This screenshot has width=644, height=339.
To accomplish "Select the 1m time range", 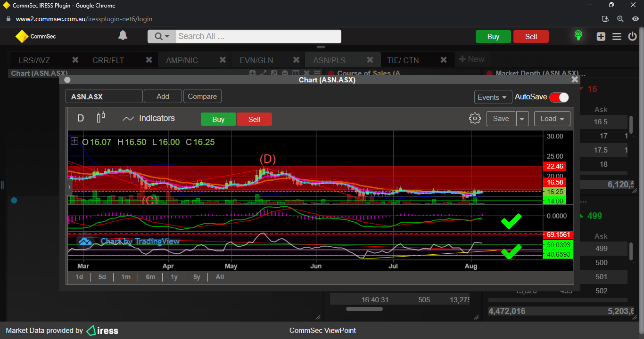I will (126, 277).
